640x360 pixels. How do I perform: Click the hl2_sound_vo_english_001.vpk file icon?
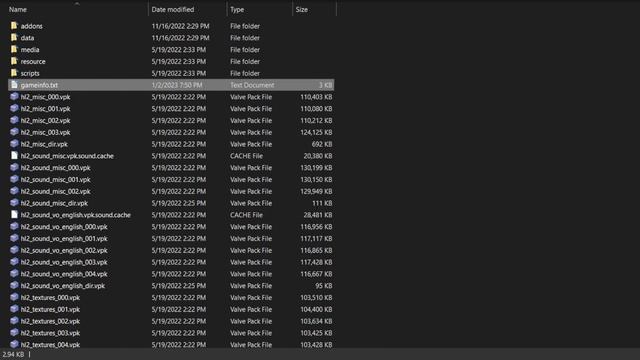click(14, 238)
